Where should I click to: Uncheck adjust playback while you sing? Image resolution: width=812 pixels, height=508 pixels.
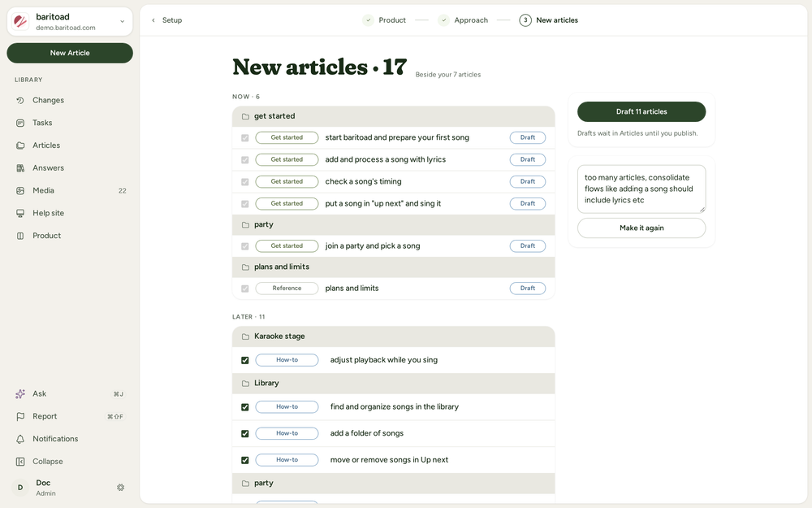[245, 360]
